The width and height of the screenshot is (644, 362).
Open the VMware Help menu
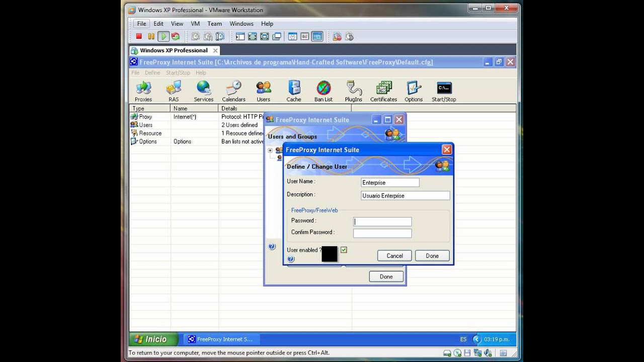click(x=267, y=24)
